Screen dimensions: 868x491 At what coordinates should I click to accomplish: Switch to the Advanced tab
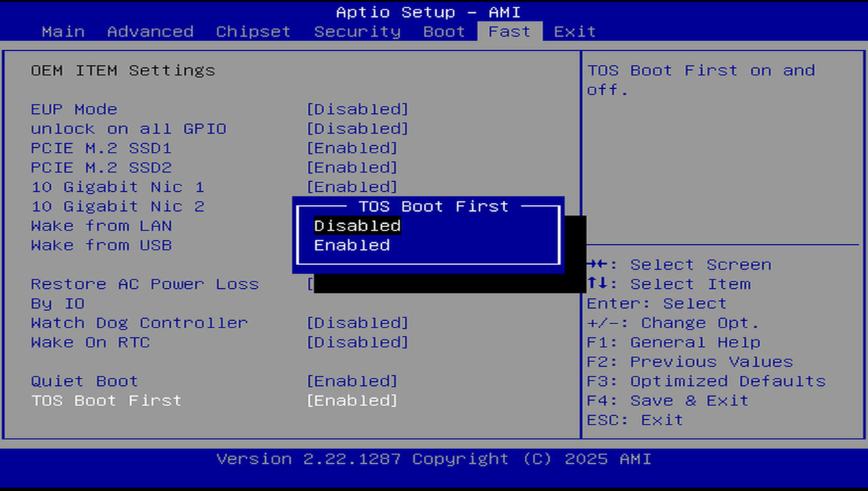(150, 32)
